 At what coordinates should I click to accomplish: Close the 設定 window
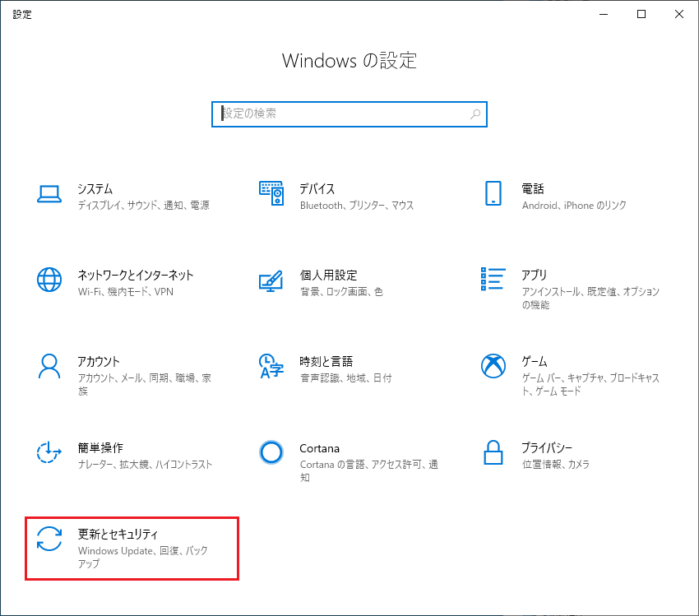(x=679, y=14)
